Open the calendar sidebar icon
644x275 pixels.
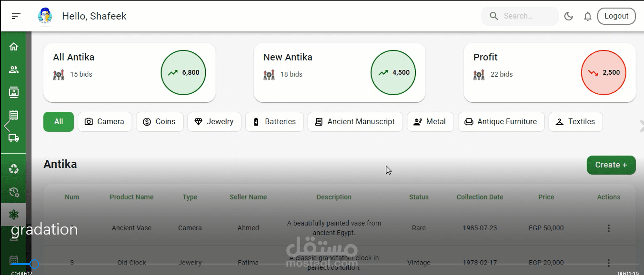tap(14, 261)
